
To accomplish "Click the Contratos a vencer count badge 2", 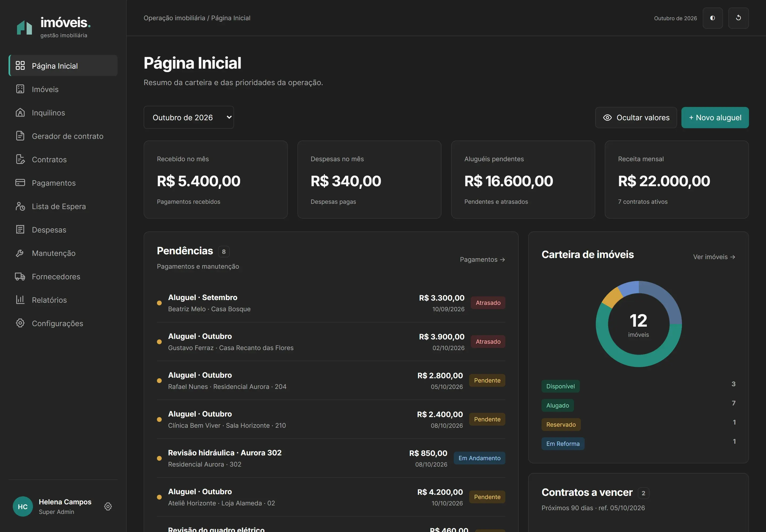I will click(x=643, y=493).
